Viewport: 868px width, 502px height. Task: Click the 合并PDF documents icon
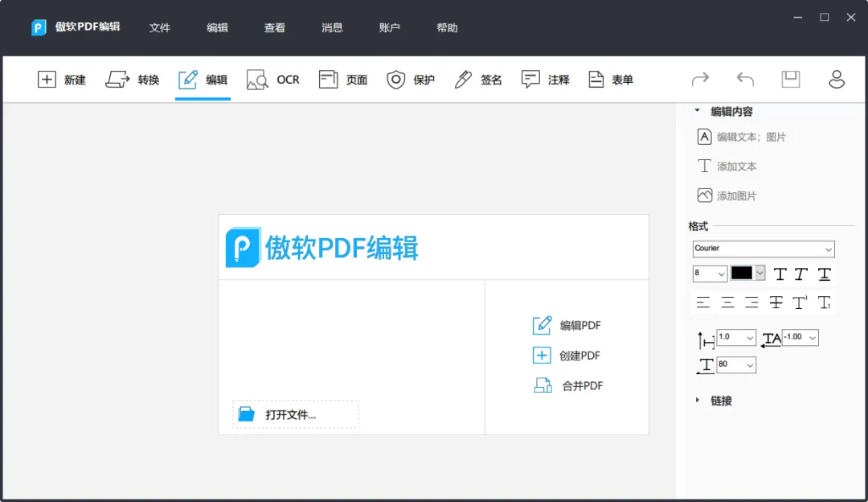click(x=543, y=385)
